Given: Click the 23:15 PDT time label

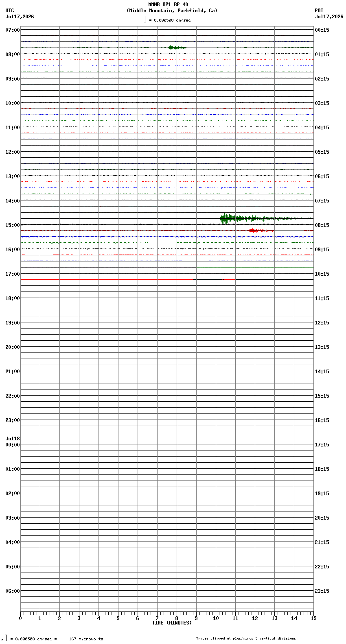Looking at the screenshot, I should [322, 591].
